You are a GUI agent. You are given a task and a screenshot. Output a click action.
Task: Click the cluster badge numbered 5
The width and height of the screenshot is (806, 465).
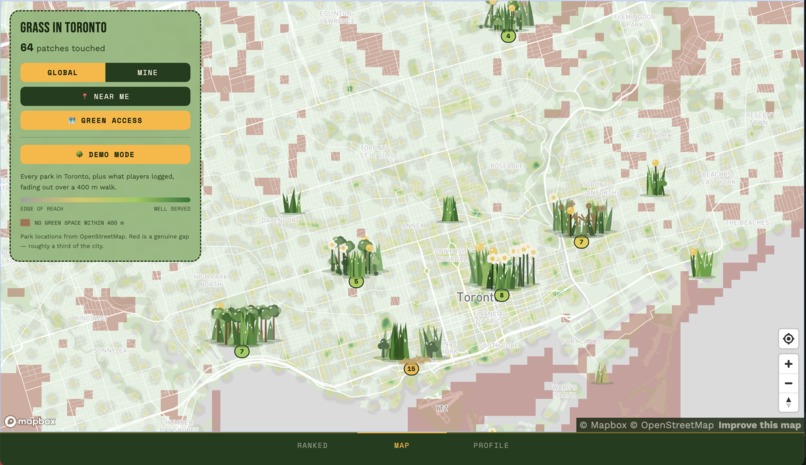pyautogui.click(x=356, y=281)
